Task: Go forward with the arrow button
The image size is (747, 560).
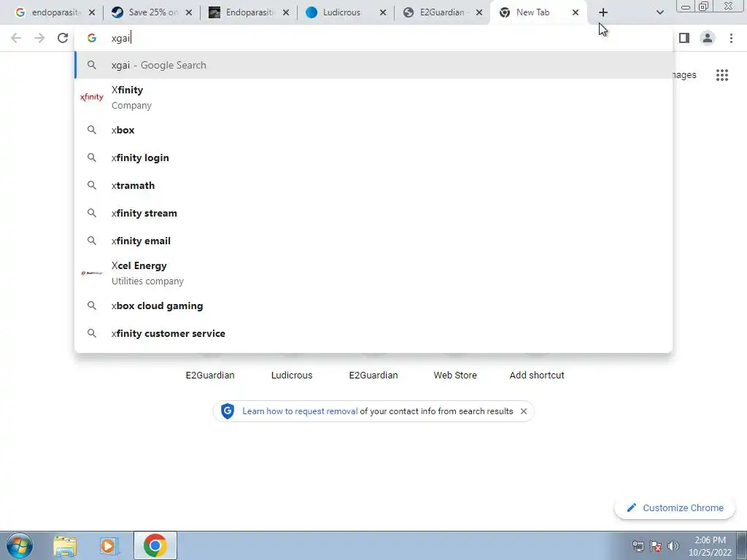Action: tap(39, 38)
